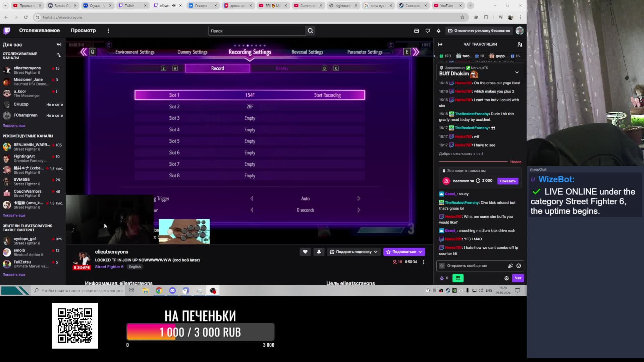Click the Street Fighter 6 category link

coord(109,267)
